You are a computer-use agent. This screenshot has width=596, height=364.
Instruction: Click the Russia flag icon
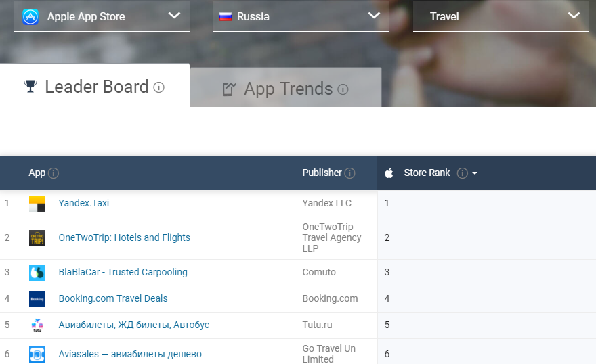[x=226, y=17]
